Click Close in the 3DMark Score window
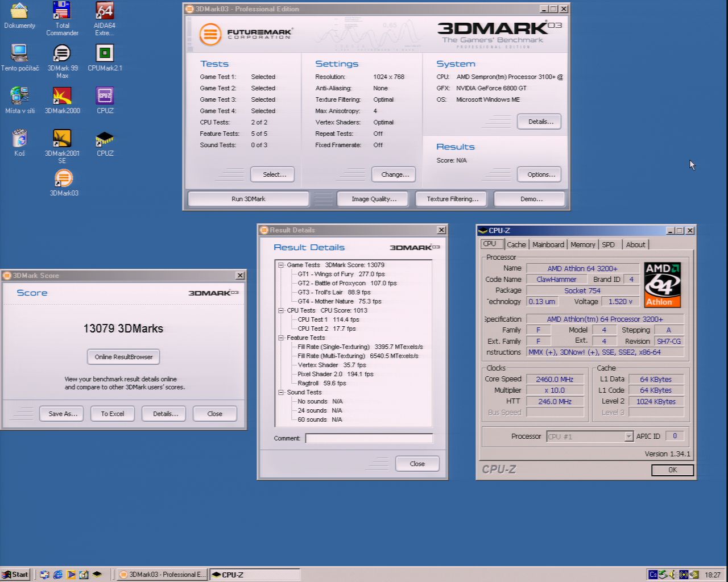This screenshot has width=728, height=582. (x=215, y=414)
